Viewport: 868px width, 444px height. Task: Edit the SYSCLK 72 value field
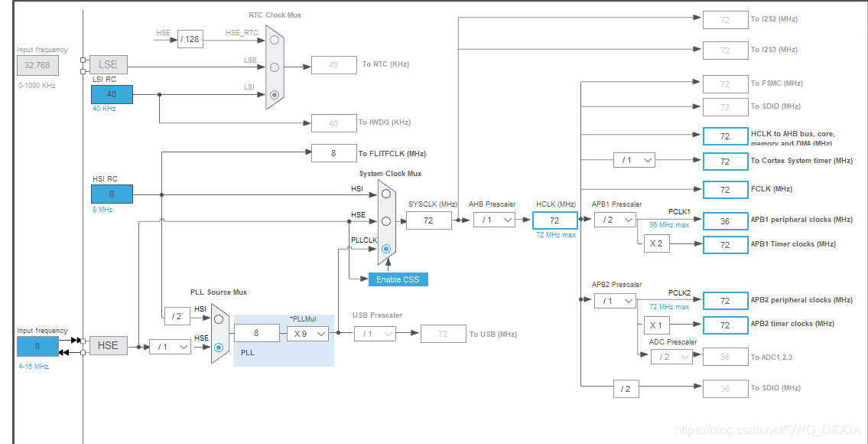tap(429, 220)
